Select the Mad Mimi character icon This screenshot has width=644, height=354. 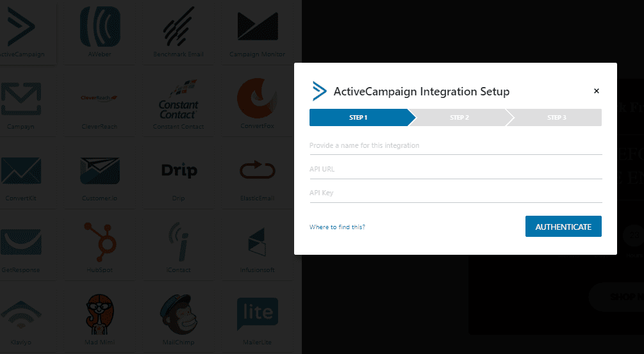click(x=100, y=314)
